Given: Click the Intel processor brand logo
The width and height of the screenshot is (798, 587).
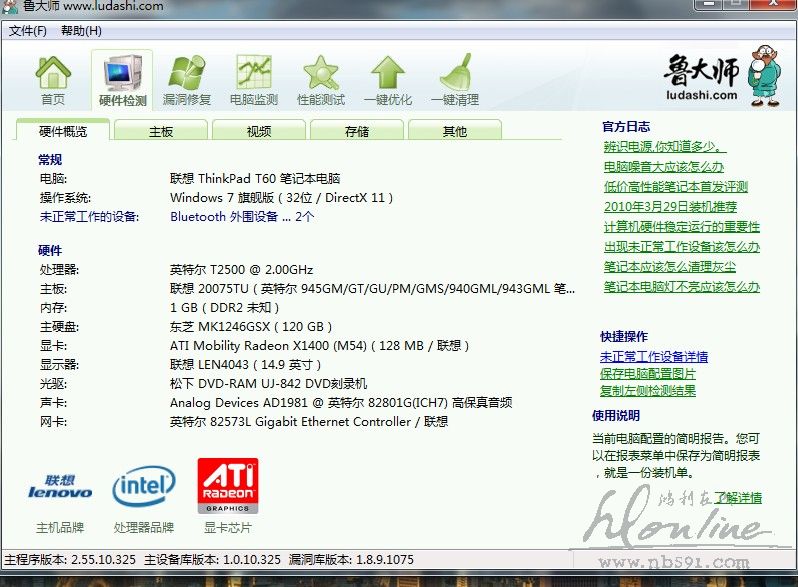Looking at the screenshot, I should 144,487.
